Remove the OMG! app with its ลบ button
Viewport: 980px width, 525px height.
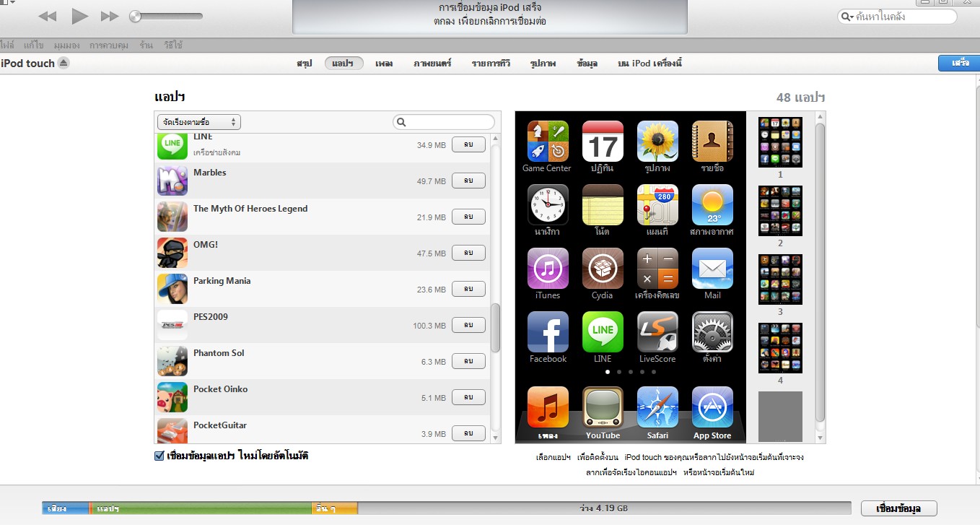[468, 253]
